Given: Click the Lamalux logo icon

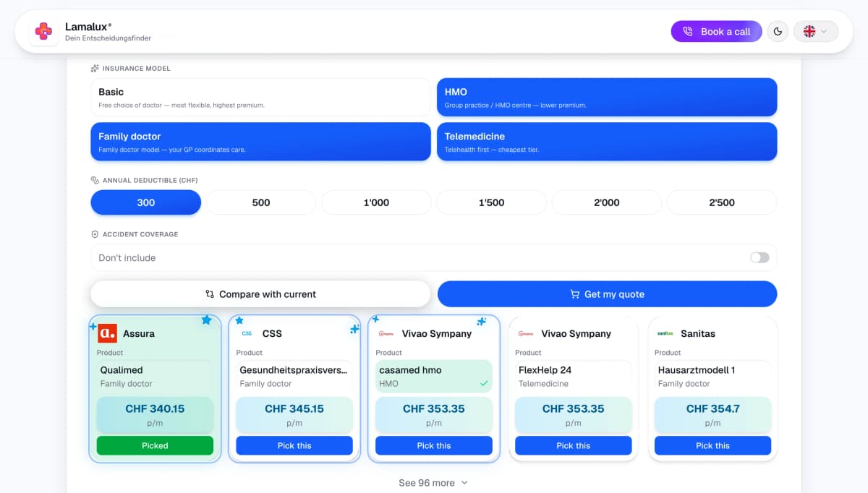Looking at the screenshot, I should tap(43, 32).
